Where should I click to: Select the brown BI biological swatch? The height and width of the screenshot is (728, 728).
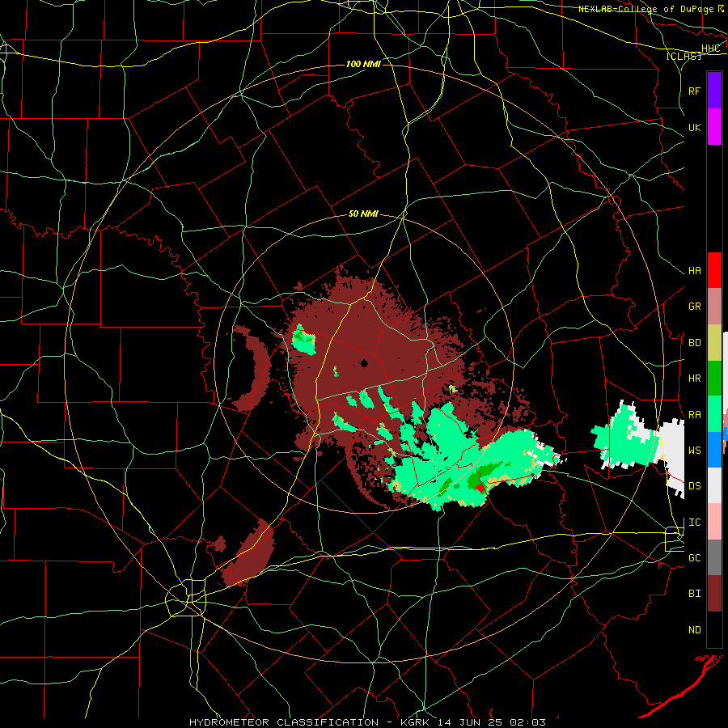[x=714, y=594]
